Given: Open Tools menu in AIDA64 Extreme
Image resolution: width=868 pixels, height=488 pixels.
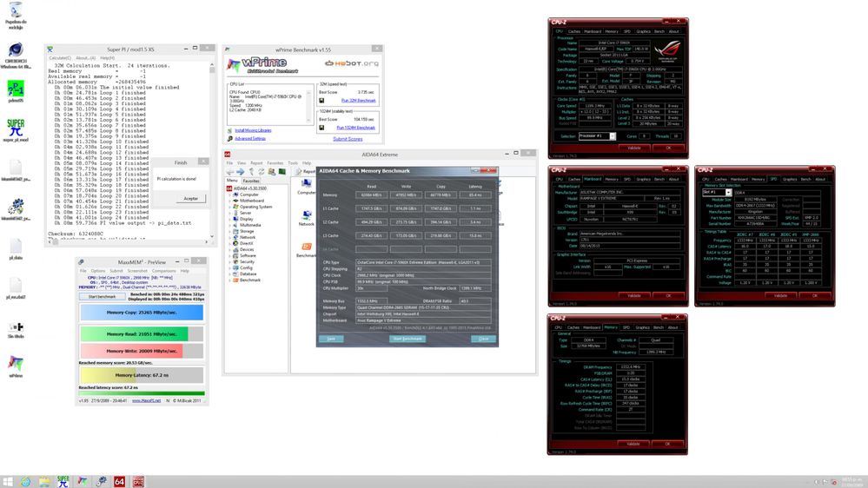Looking at the screenshot, I should point(293,163).
